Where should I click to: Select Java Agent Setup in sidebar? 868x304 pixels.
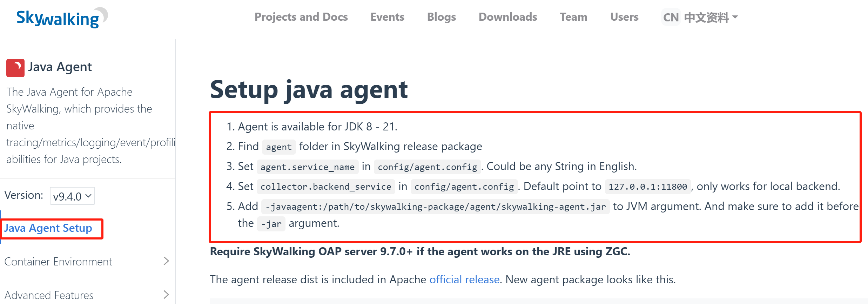(x=48, y=228)
